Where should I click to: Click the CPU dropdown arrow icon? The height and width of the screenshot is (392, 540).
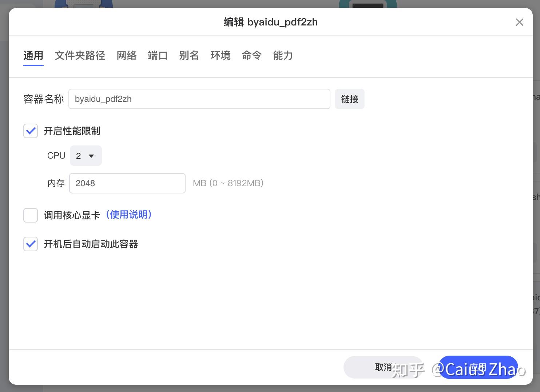tap(91, 156)
